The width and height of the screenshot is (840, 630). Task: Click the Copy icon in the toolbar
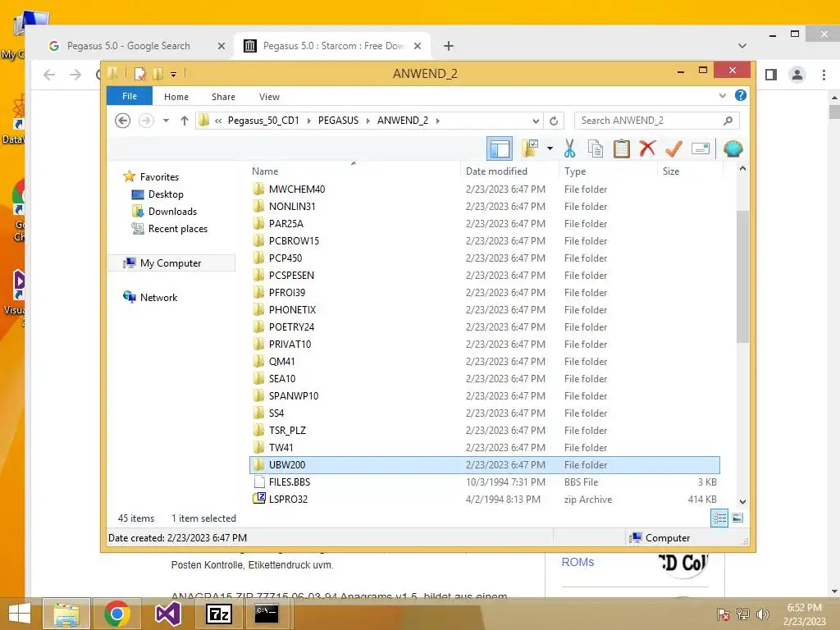coord(596,148)
